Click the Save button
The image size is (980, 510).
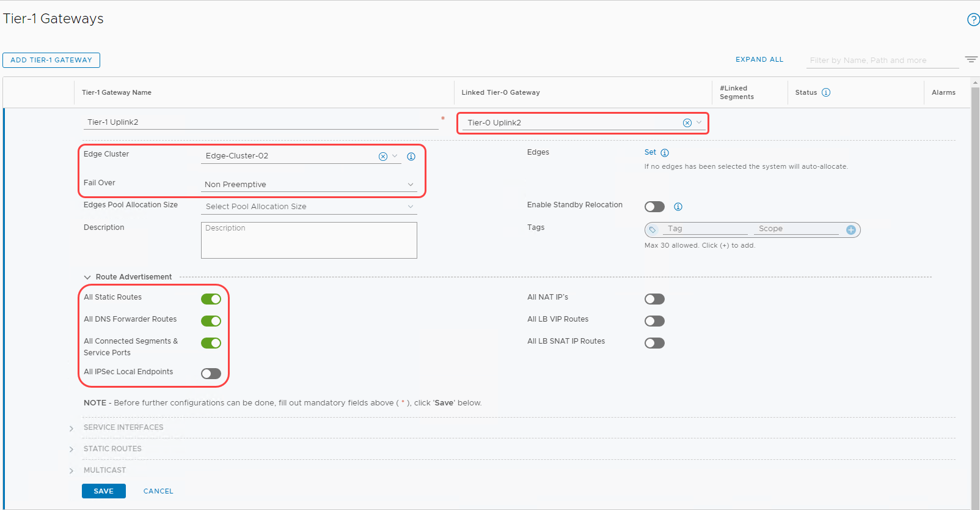[x=104, y=491]
